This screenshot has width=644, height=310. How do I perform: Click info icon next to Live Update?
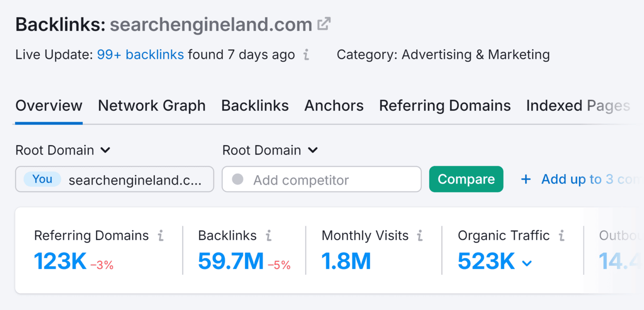(x=306, y=55)
